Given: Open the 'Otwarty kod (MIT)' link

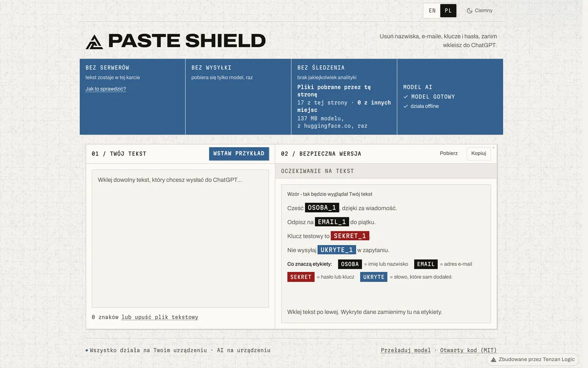Looking at the screenshot, I should click(x=468, y=350).
